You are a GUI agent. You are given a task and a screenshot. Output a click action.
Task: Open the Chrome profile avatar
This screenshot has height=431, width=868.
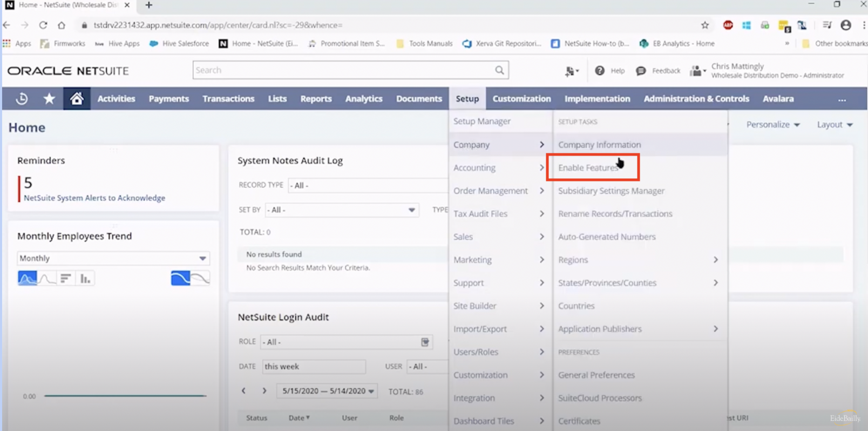coord(846,25)
